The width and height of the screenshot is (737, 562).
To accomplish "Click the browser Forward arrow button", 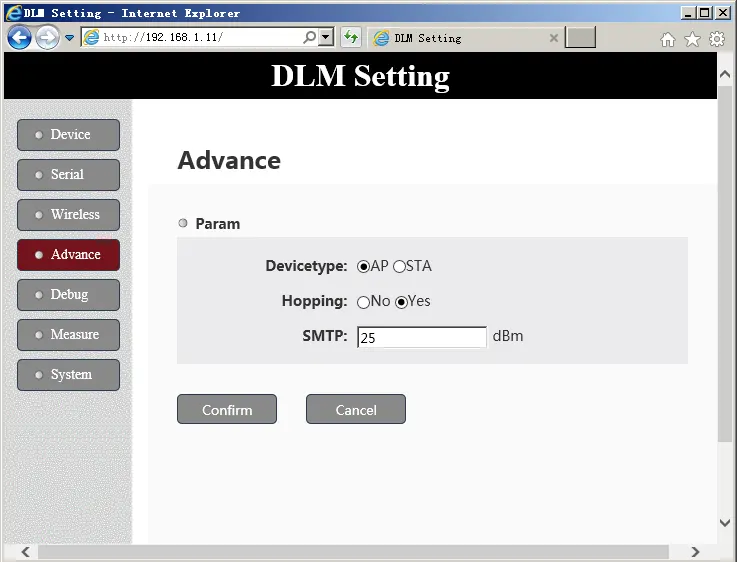I will (x=47, y=38).
